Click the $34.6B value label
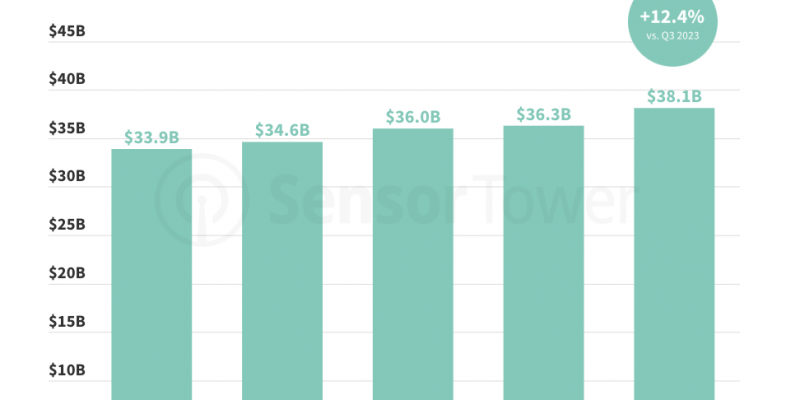 (282, 130)
